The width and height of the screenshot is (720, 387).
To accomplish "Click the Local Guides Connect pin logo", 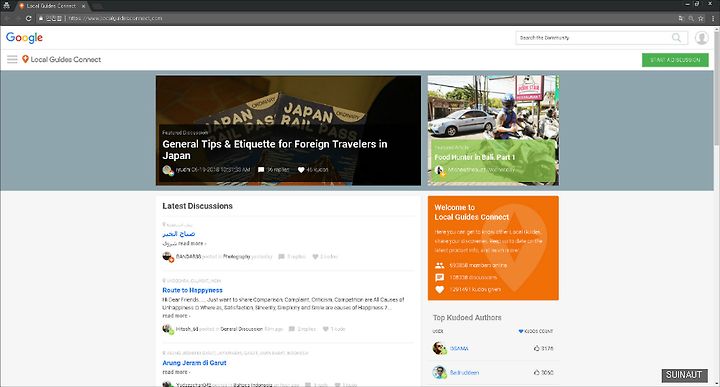I will (25, 59).
